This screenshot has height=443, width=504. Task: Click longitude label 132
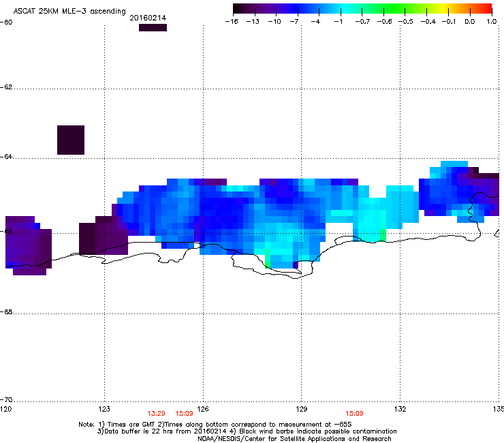click(x=400, y=409)
